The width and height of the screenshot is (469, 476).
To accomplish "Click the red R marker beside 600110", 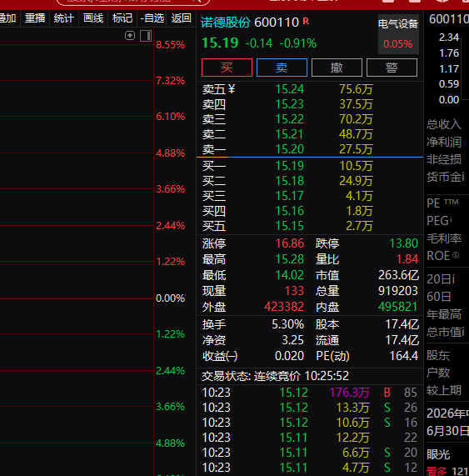I will click(306, 21).
